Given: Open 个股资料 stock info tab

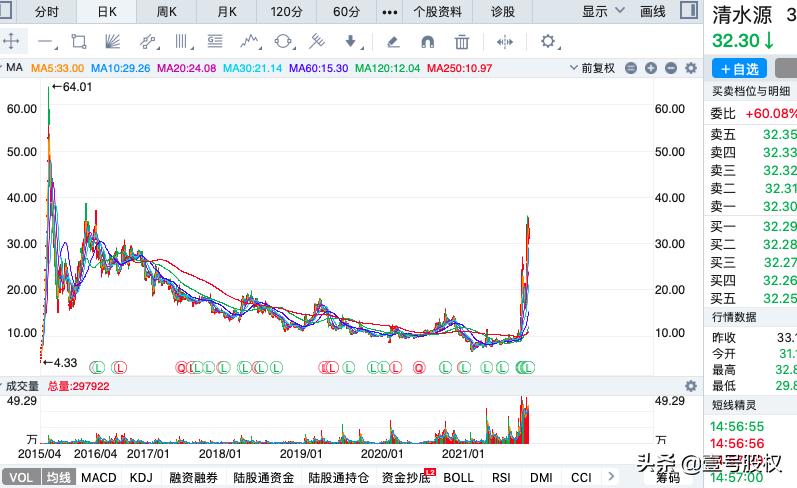Looking at the screenshot, I should 438,11.
